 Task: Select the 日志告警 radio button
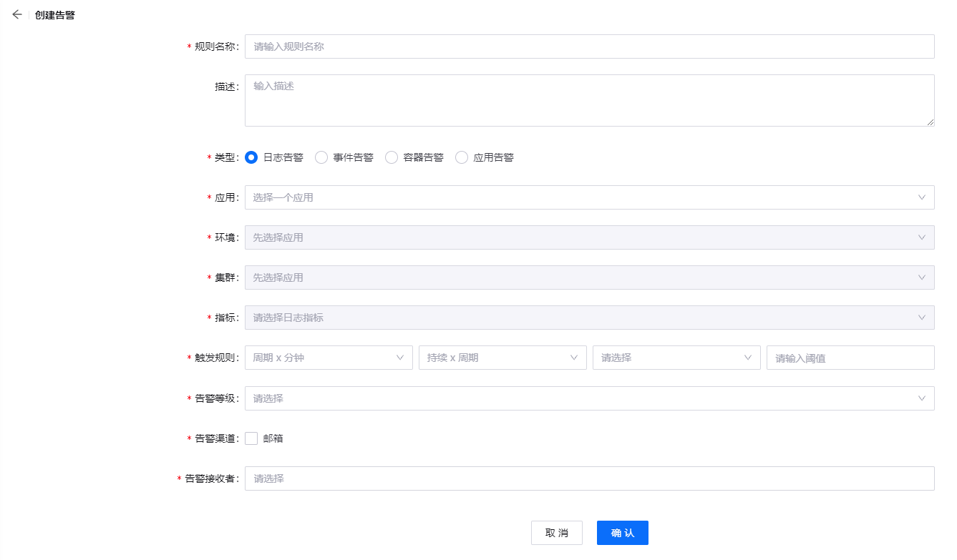coord(251,157)
